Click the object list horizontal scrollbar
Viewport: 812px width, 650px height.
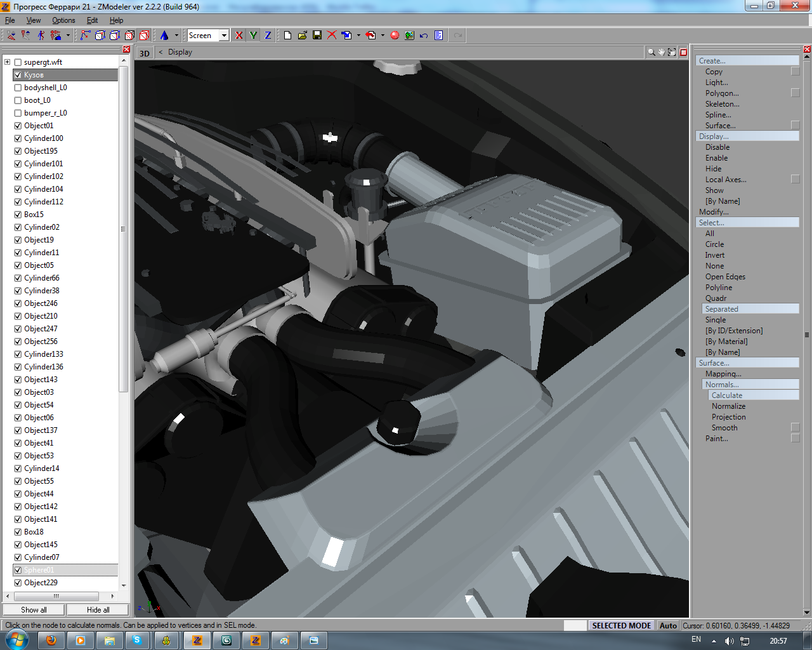[x=56, y=596]
